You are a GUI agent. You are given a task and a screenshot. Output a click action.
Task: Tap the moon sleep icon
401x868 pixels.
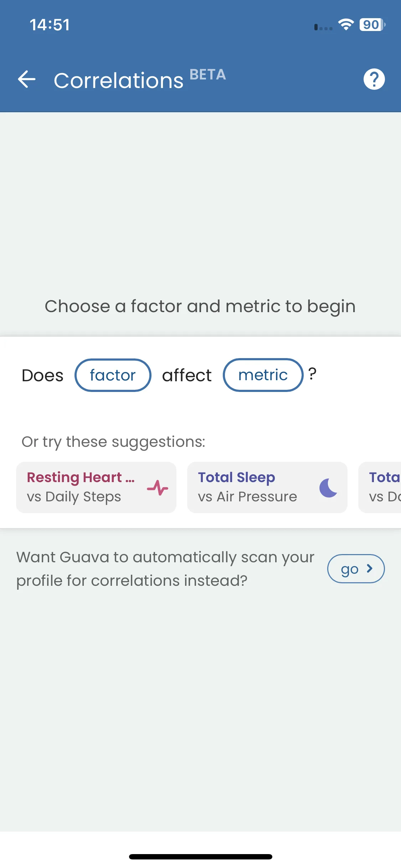[328, 487]
